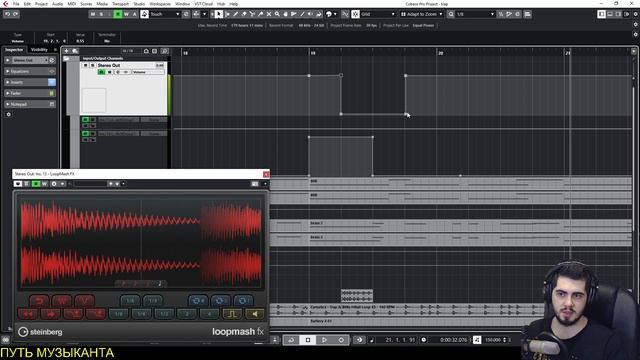This screenshot has height=360, width=640.
Task: Click the Play transport button
Action: (324, 340)
